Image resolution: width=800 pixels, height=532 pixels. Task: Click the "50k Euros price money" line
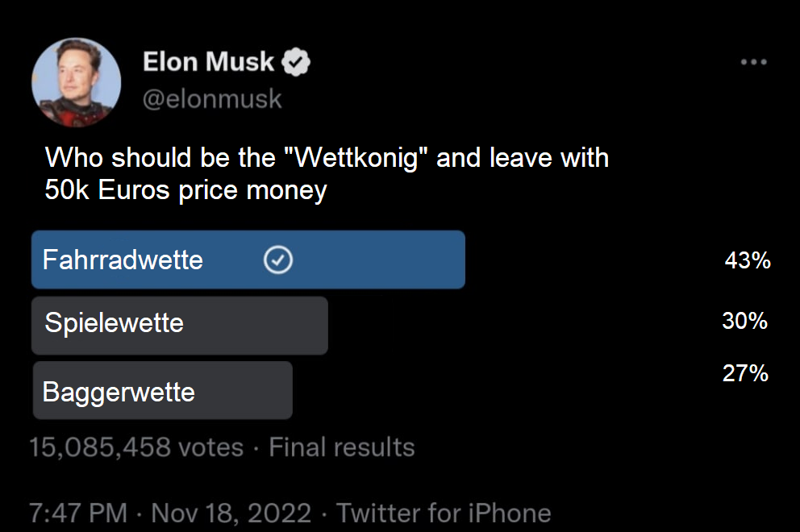[185, 191]
